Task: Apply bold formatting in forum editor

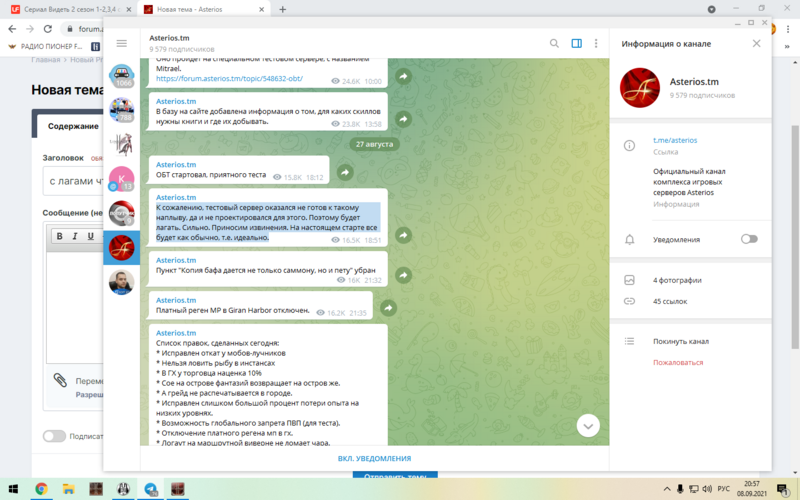Action: click(x=60, y=236)
